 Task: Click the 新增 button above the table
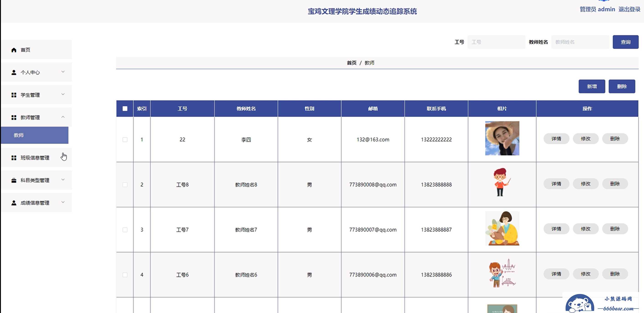(x=592, y=86)
